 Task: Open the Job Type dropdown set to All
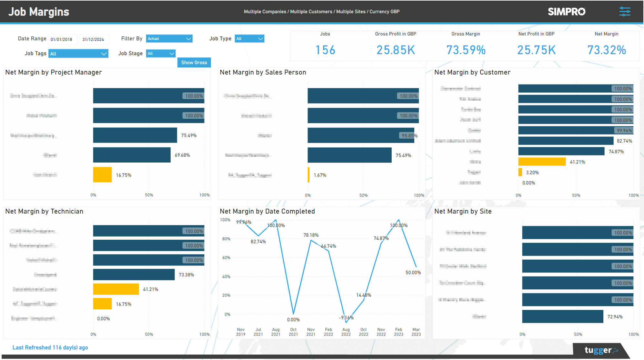249,38
